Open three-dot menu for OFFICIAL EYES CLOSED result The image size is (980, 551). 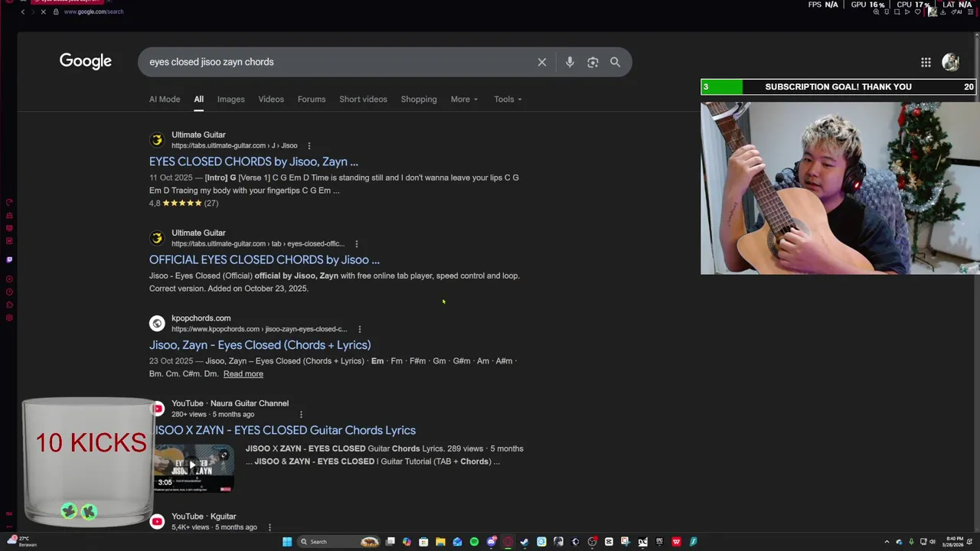[356, 244]
